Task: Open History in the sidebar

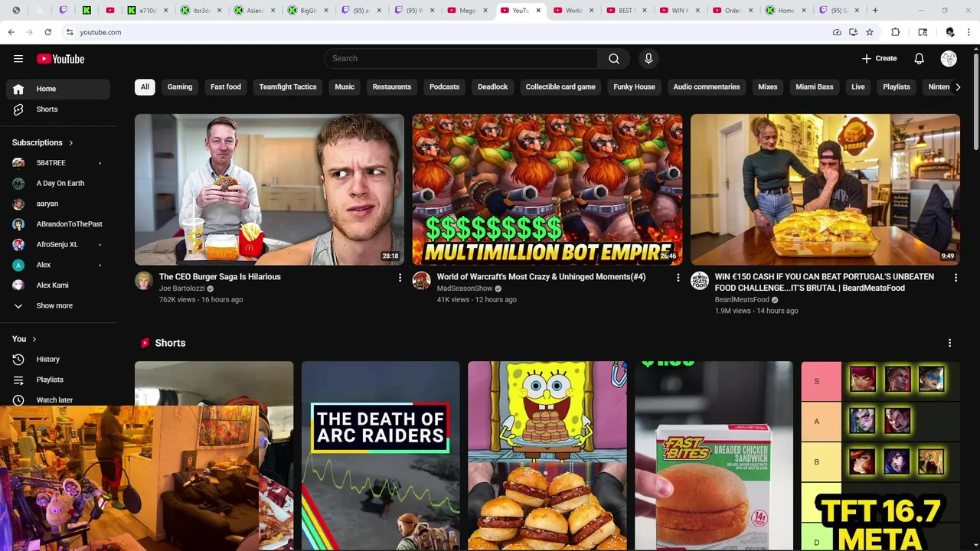Action: click(x=58, y=359)
